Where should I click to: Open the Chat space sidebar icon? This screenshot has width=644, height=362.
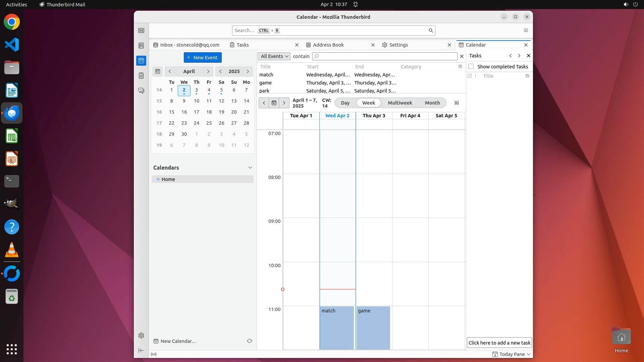pos(141,91)
